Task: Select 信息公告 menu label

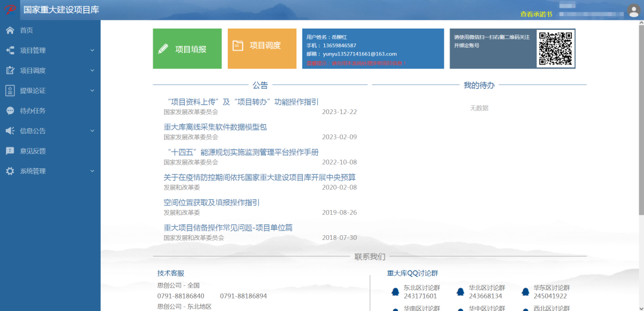Action: pyautogui.click(x=33, y=131)
